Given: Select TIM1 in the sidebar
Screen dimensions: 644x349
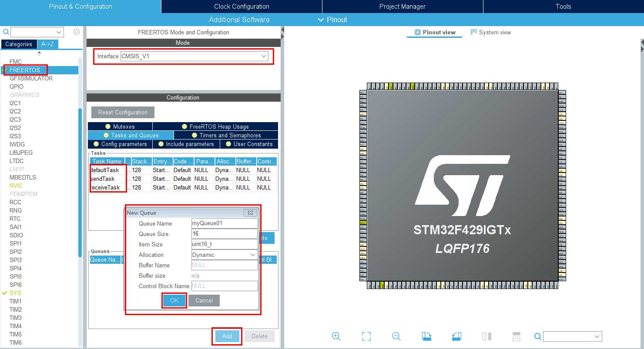Looking at the screenshot, I should coord(16,301).
